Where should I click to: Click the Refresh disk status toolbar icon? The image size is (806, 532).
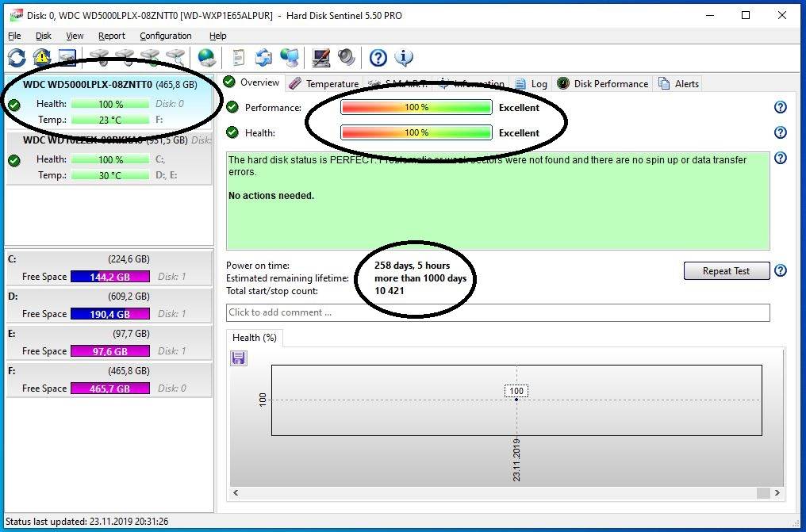pos(17,58)
